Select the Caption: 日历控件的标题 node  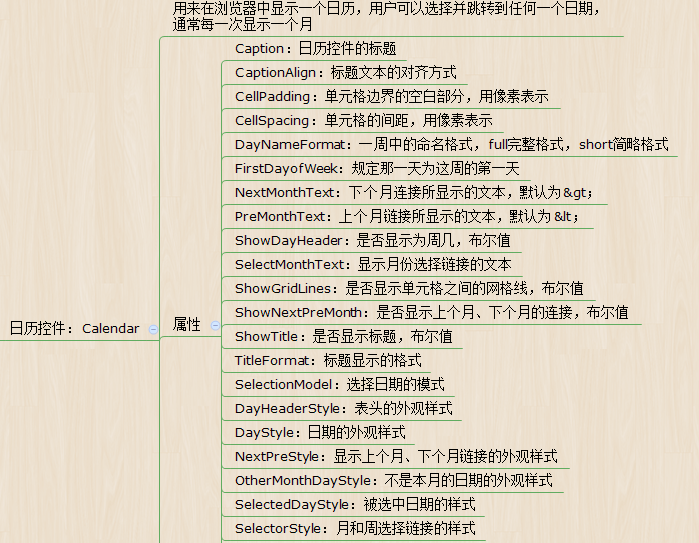316,49
